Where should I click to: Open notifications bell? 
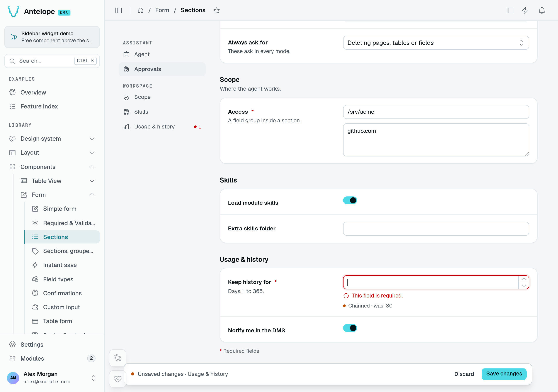[x=542, y=10]
